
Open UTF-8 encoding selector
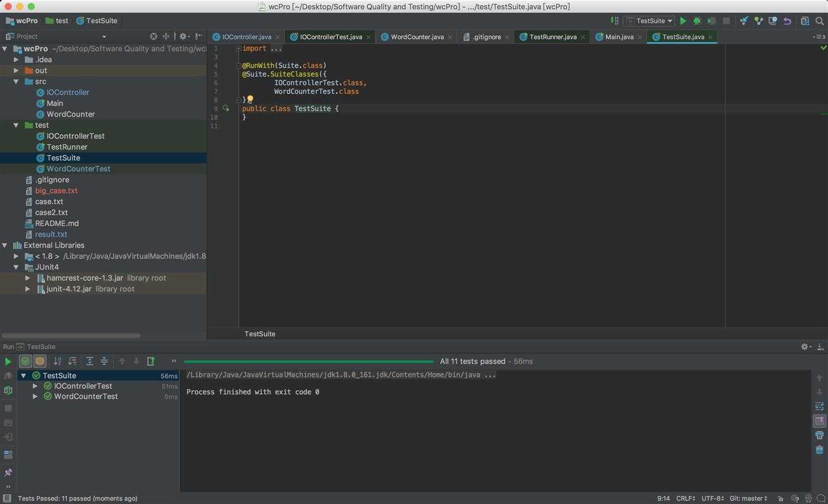(x=713, y=498)
